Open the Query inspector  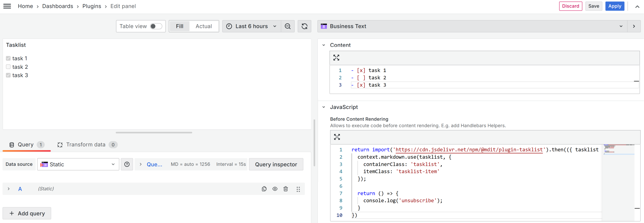276,164
